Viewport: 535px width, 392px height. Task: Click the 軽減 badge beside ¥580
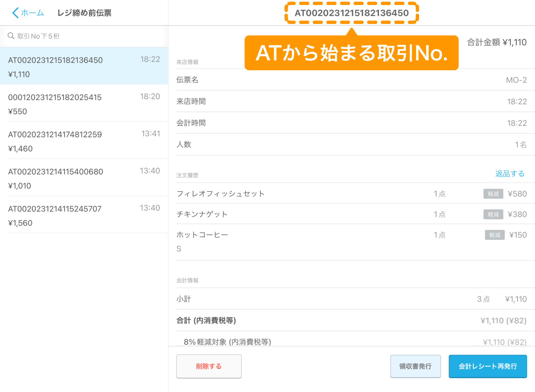493,194
